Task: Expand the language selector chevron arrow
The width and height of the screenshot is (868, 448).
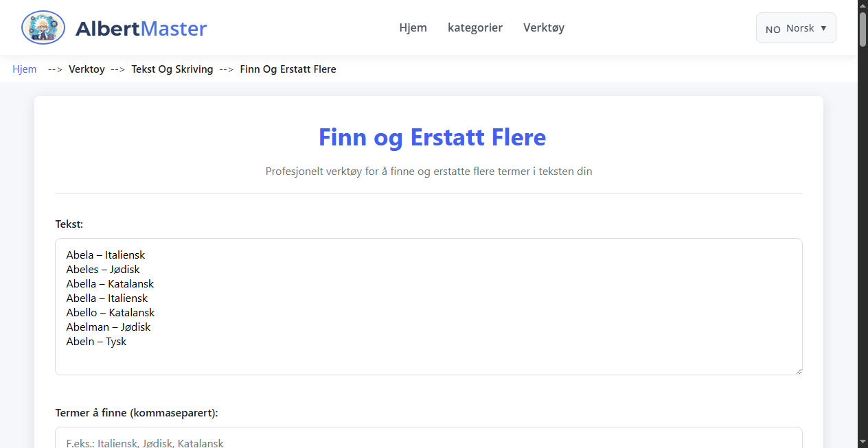Action: click(x=822, y=28)
